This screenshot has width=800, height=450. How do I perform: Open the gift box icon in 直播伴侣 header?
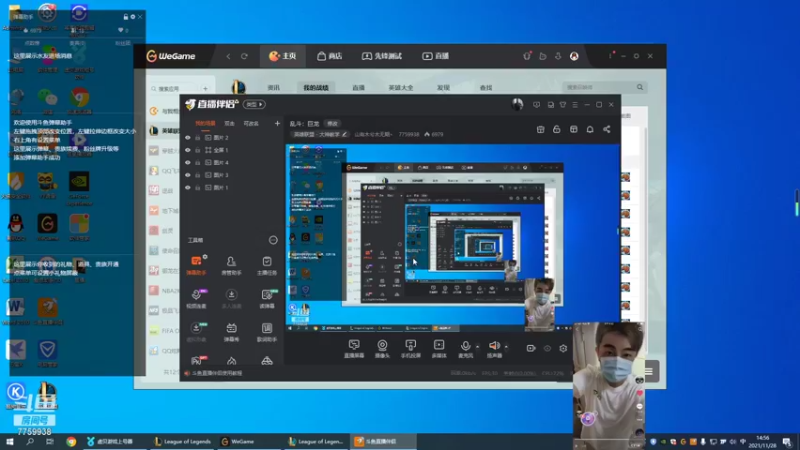[x=540, y=130]
